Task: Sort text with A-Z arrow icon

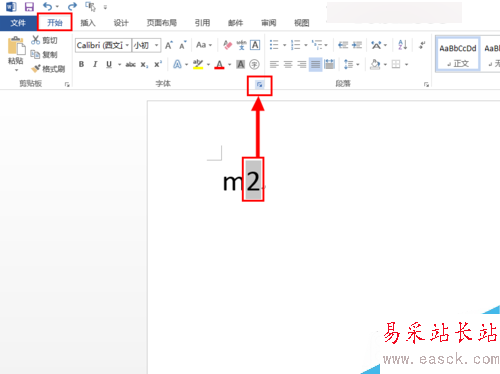Action: (403, 45)
